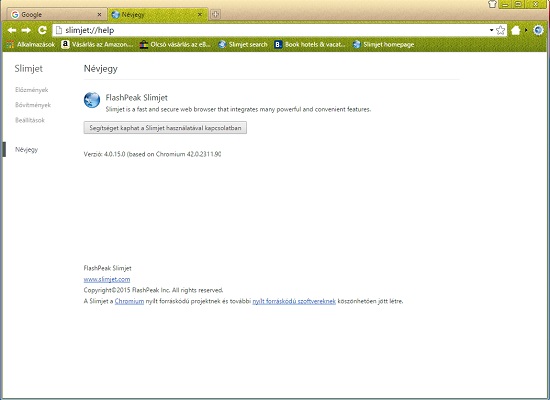
Task: Close the Névjegy tab
Action: tap(200, 14)
